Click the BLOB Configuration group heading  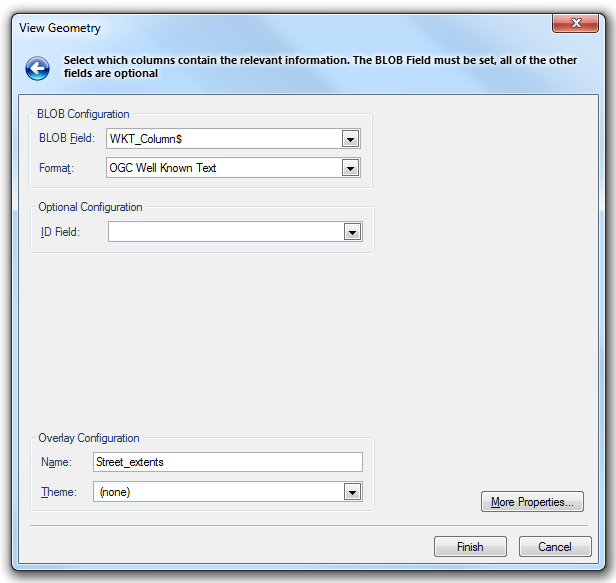coord(83,114)
